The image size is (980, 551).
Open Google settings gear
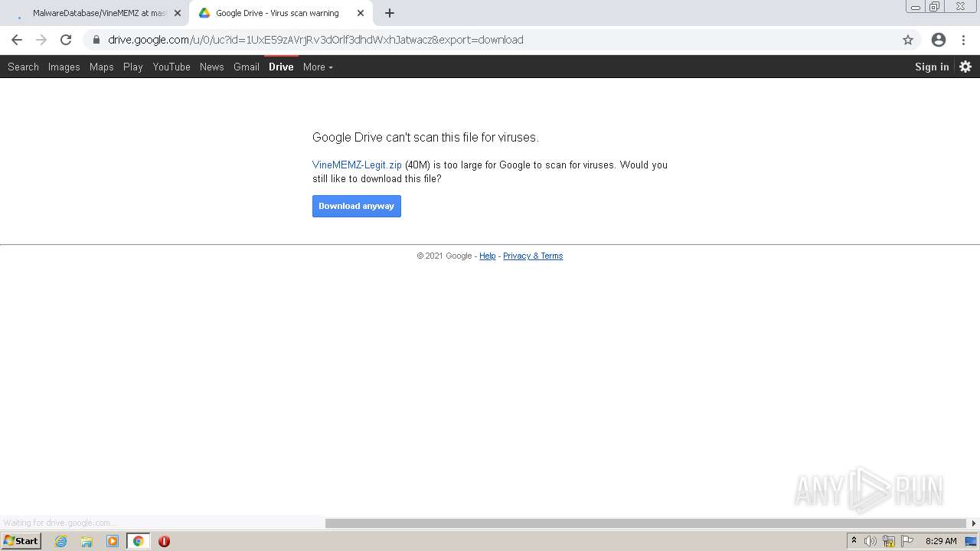[965, 67]
